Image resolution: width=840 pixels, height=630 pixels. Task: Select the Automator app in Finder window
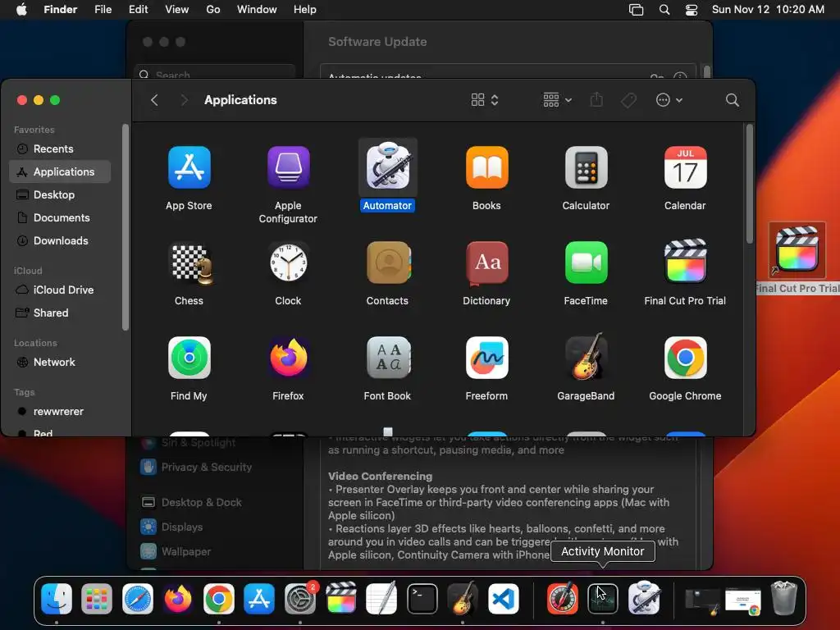[x=387, y=167]
